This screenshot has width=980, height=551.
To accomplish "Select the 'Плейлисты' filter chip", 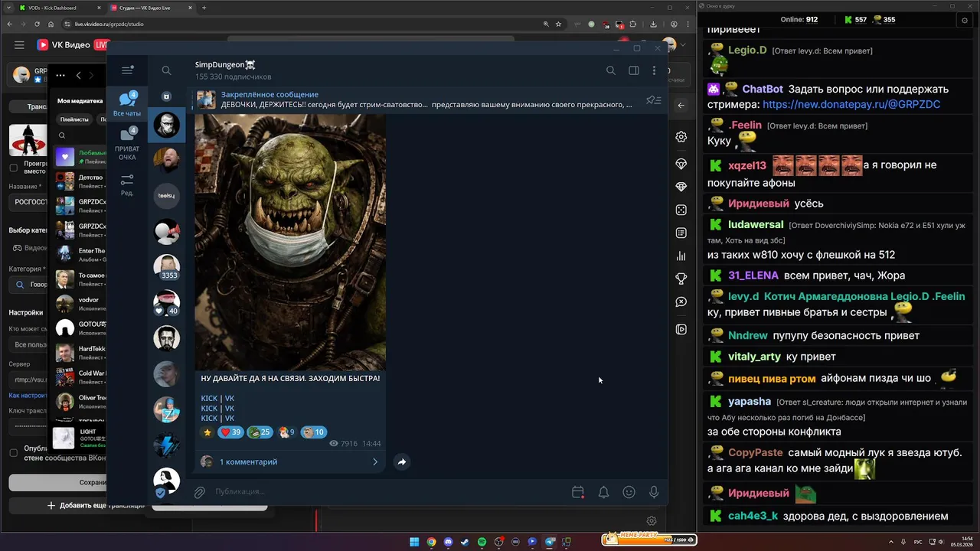I will 73,119.
